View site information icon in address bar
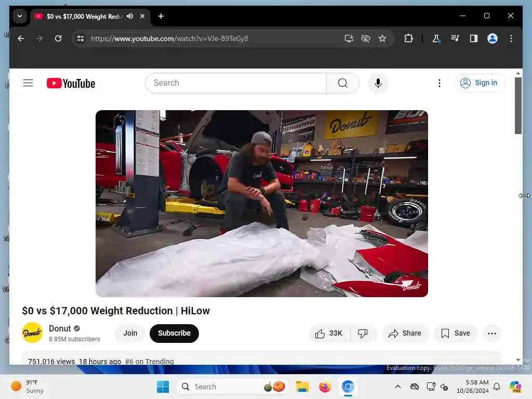 pyautogui.click(x=81, y=38)
